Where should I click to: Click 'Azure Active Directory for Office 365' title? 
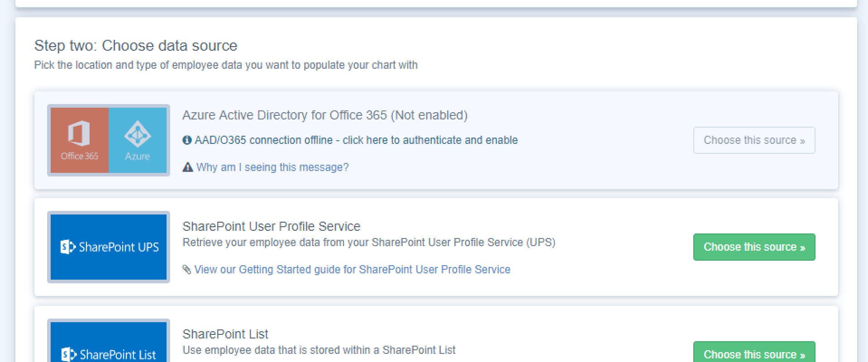[x=324, y=115]
